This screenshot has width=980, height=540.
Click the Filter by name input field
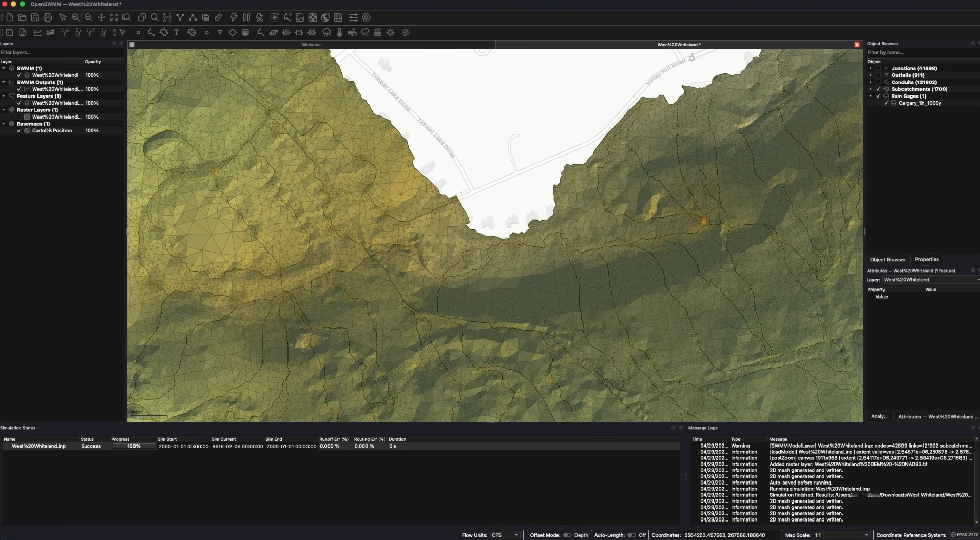[x=923, y=52]
